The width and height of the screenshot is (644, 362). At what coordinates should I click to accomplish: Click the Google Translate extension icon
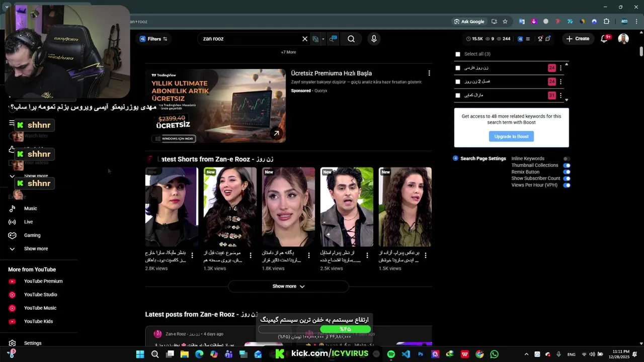[x=522, y=22]
